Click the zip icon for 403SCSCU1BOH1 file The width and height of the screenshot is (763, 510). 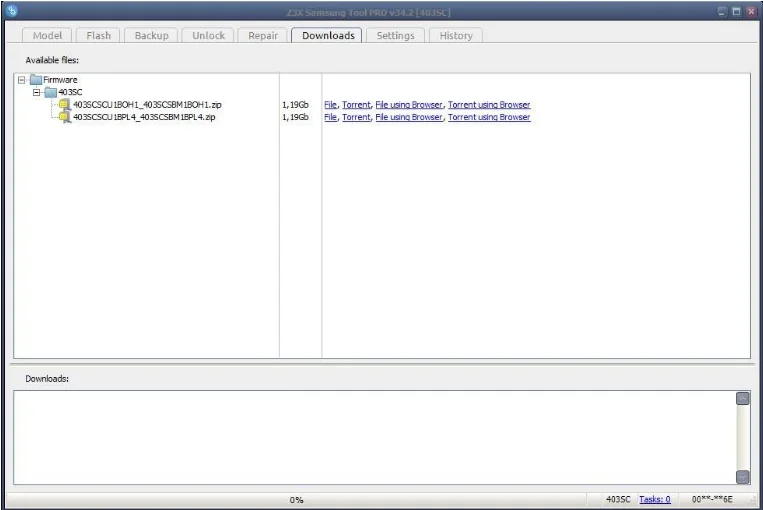[65, 104]
